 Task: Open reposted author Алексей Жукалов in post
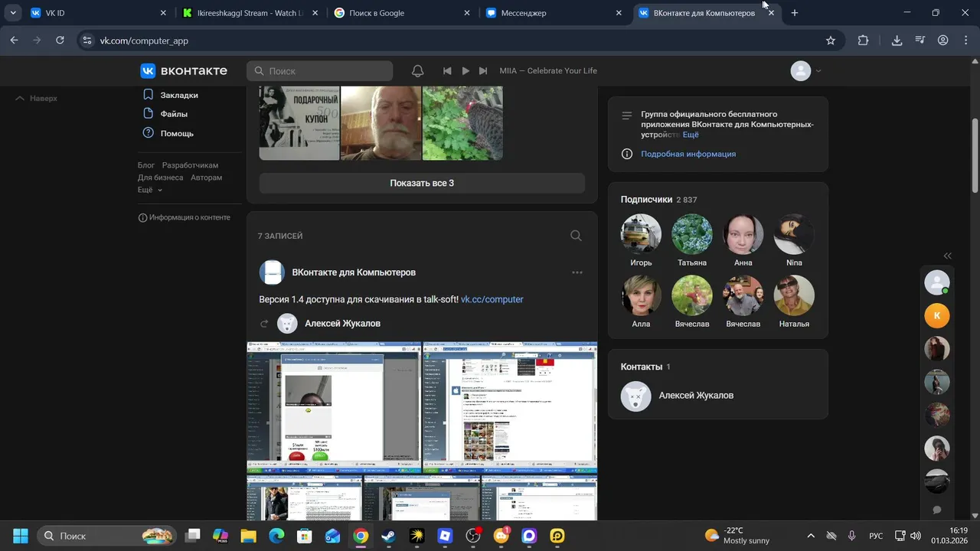pyautogui.click(x=342, y=324)
